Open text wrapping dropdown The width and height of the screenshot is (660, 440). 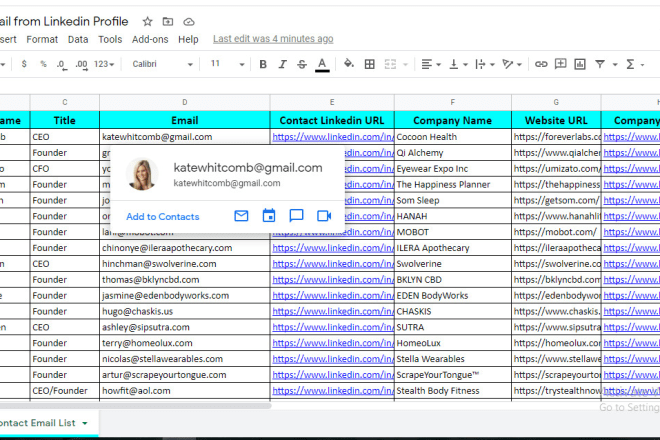click(484, 64)
